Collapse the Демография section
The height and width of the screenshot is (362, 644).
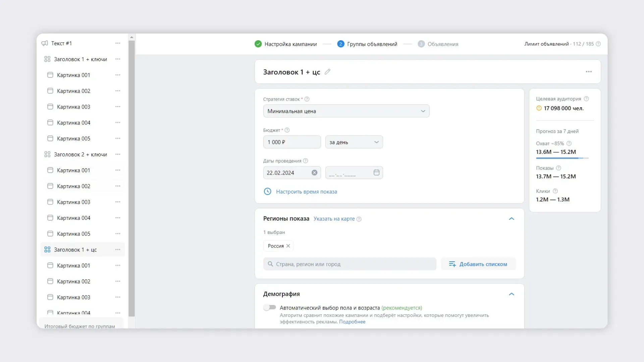pos(512,294)
